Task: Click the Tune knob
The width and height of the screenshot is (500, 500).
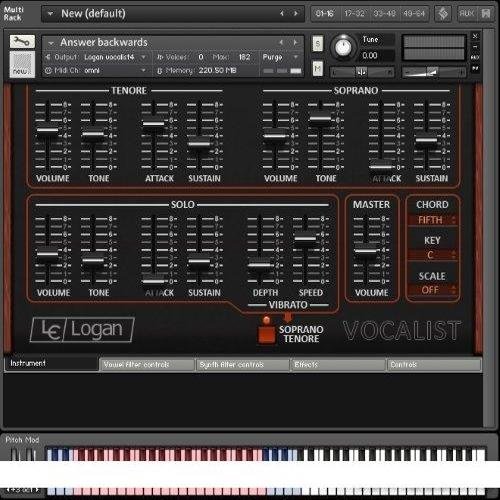Action: (343, 48)
